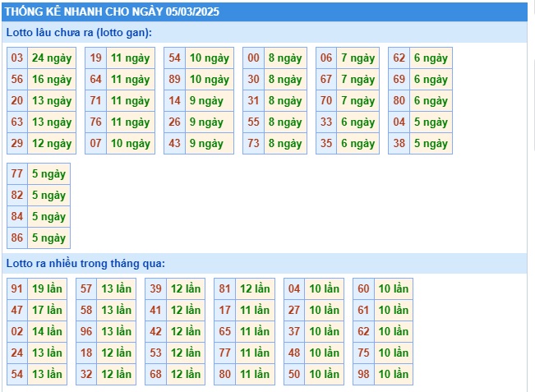
Task: Select lotto number cell 91
Action: [x=17, y=288]
